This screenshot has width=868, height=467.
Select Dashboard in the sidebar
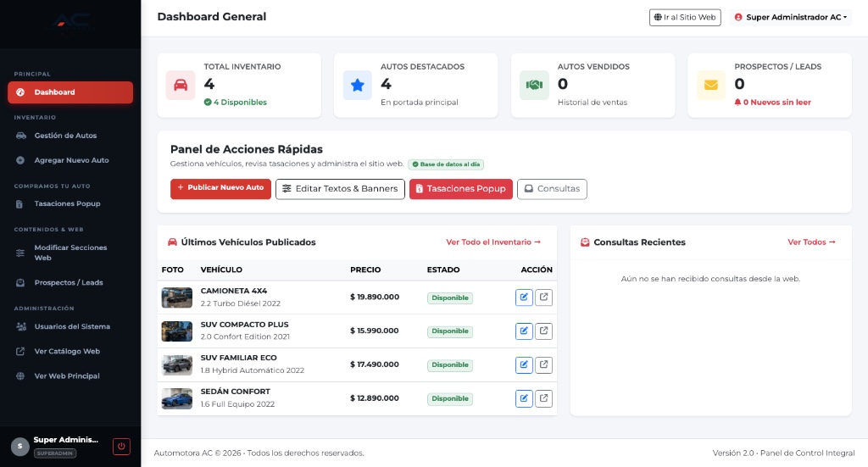pos(70,92)
